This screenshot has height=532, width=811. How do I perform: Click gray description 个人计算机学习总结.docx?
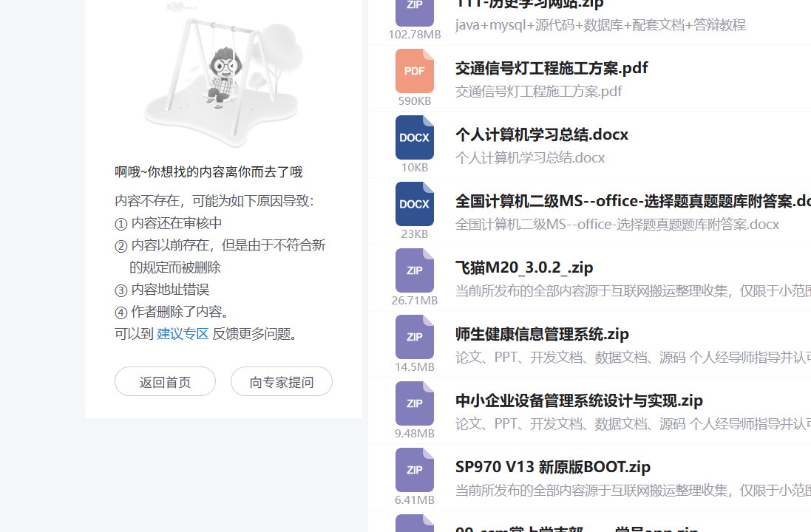point(529,157)
